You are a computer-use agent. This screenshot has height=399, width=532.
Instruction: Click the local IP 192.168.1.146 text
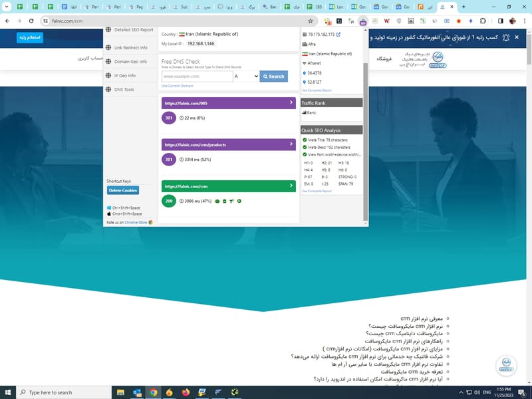[201, 44]
